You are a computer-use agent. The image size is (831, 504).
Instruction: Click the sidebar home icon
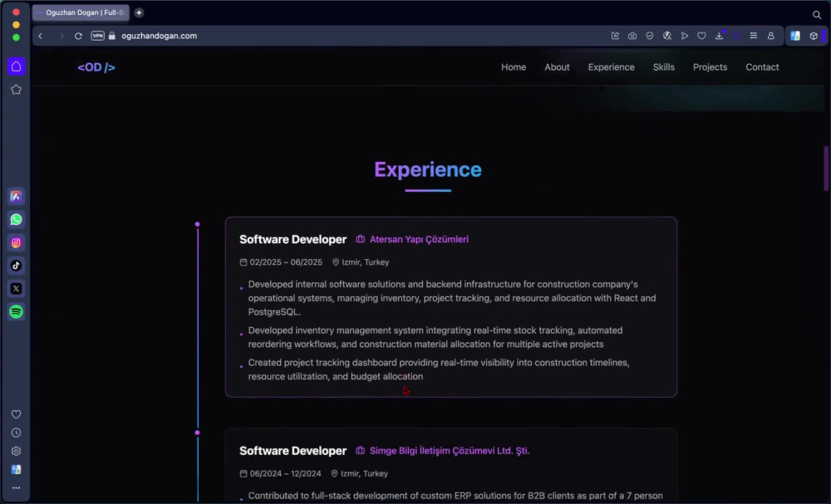point(17,66)
